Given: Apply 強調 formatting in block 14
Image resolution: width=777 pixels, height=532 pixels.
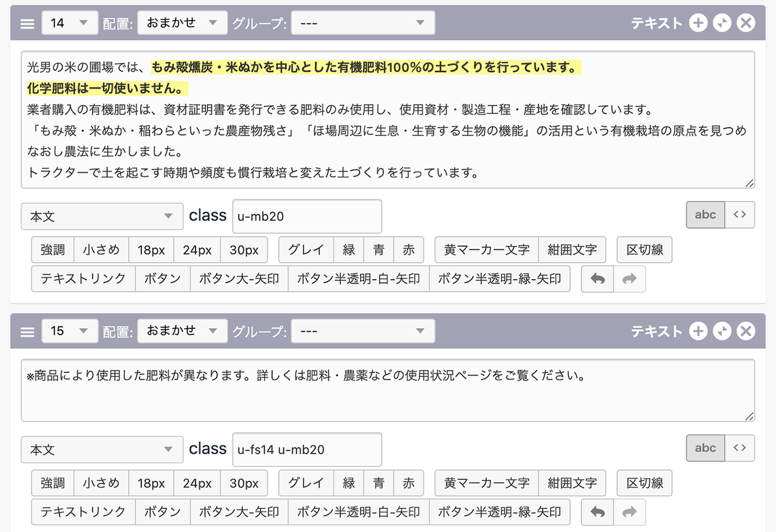Looking at the screenshot, I should pos(53,250).
